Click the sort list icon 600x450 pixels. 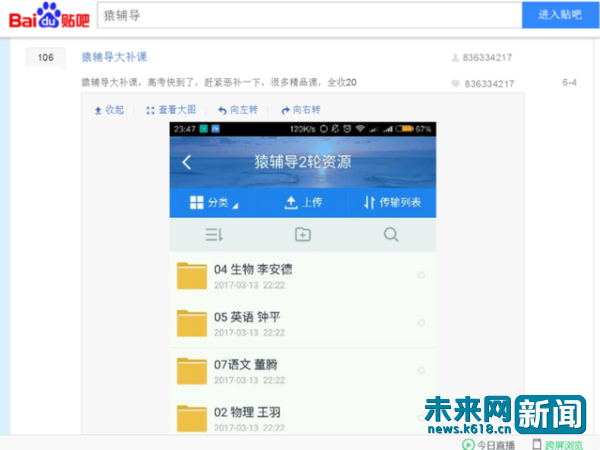[214, 234]
